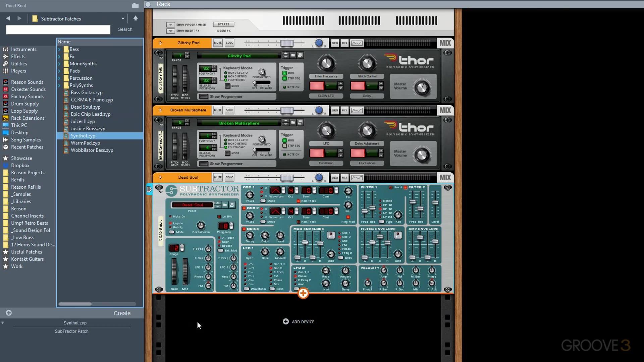644x362 pixels.
Task: Open MIX button on Broken Multisphere strip
Action: tap(344, 110)
